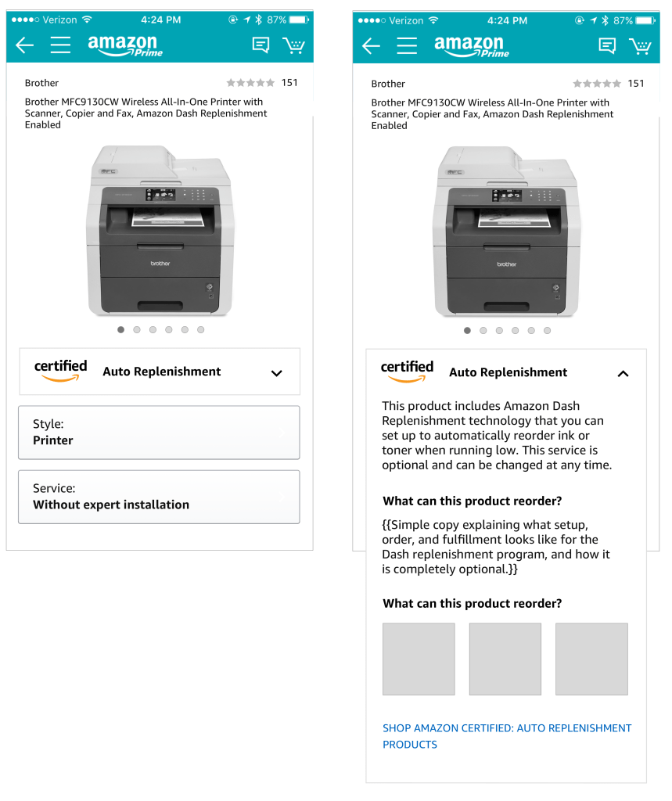The height and width of the screenshot is (801, 672).
Task: Tap the first reorder product placeholder thumbnail
Action: coord(419,659)
